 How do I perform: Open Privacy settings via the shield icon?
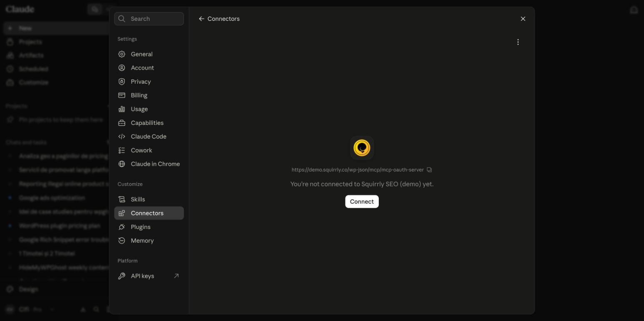click(122, 82)
